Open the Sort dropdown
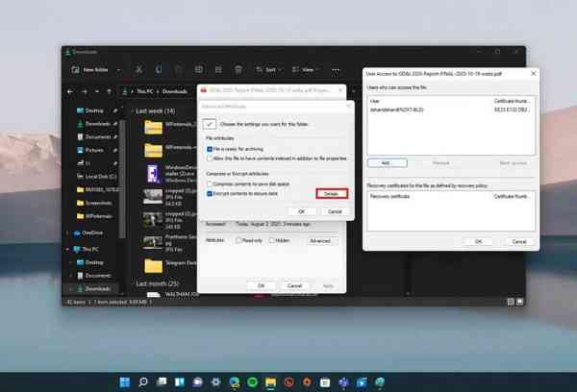Viewport: 577px width, 392px height. (269, 69)
